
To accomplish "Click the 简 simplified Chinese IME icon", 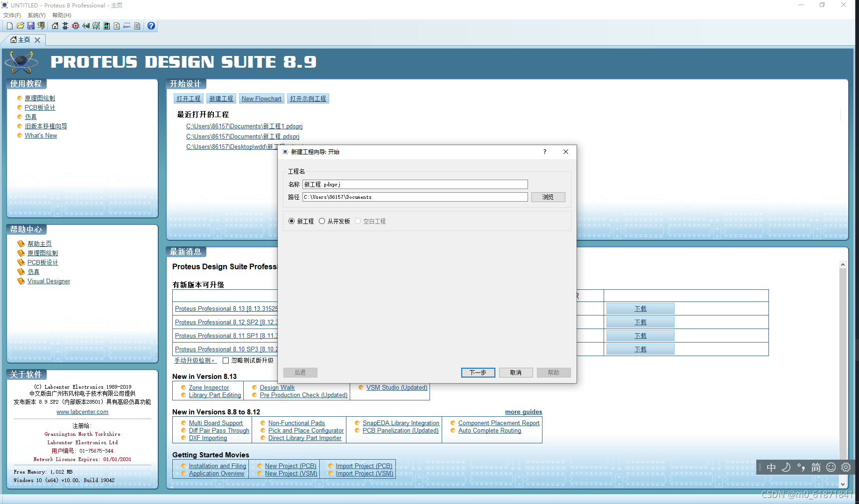I will pos(816,467).
